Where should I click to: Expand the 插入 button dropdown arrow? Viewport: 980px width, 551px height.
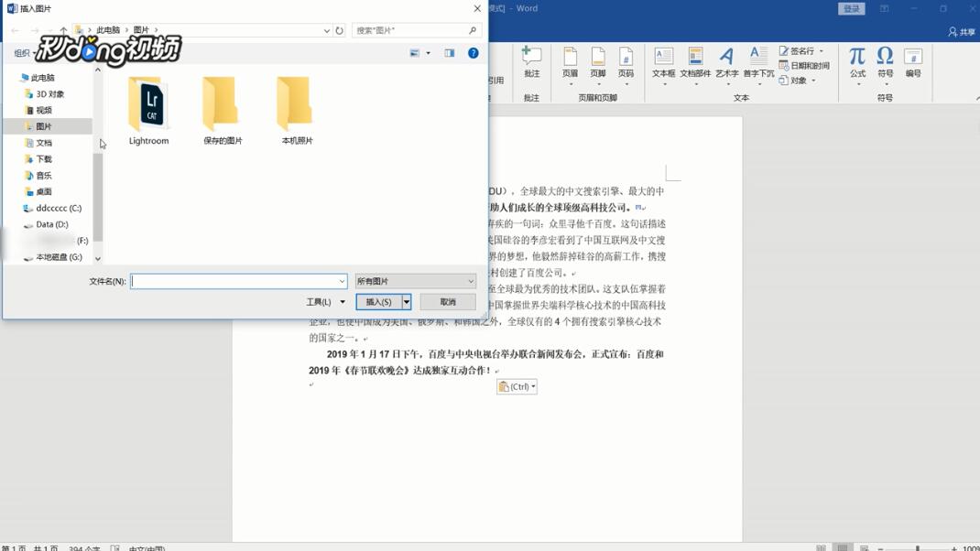(x=407, y=302)
